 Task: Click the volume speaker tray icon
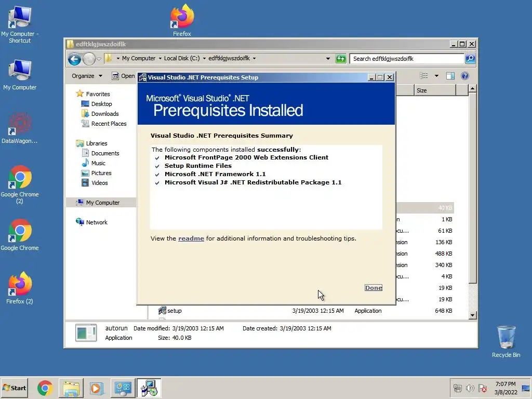click(x=470, y=388)
